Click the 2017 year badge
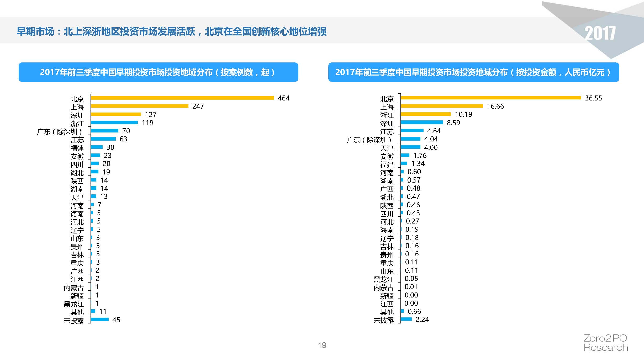The height and width of the screenshot is (362, 644). [x=600, y=33]
